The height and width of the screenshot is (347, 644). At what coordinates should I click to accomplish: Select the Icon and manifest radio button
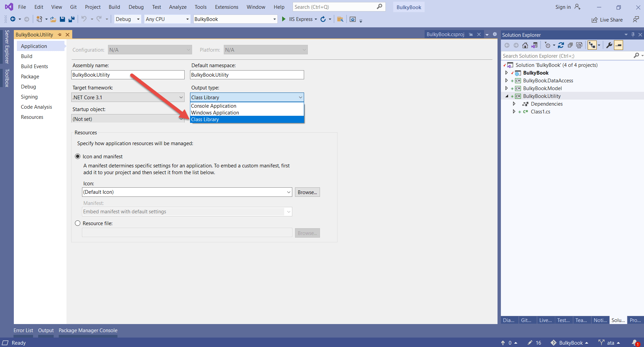click(x=78, y=156)
